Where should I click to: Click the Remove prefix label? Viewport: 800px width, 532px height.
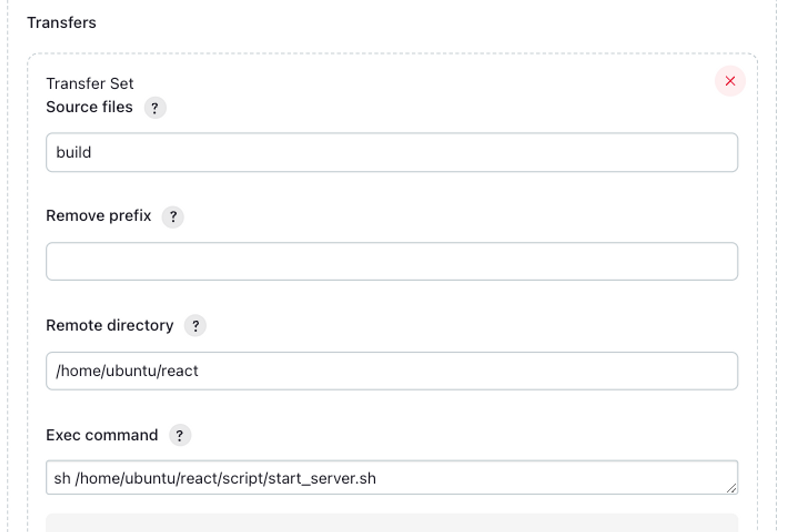[98, 216]
